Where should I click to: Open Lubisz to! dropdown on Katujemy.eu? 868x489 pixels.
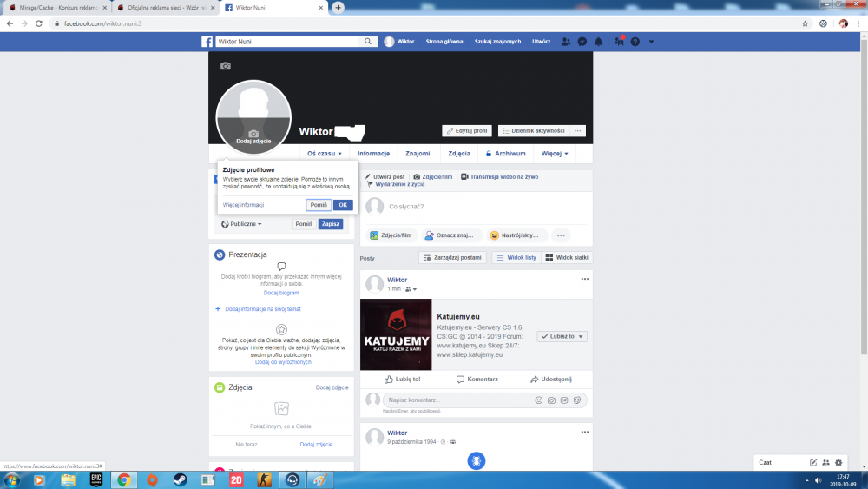tap(562, 336)
